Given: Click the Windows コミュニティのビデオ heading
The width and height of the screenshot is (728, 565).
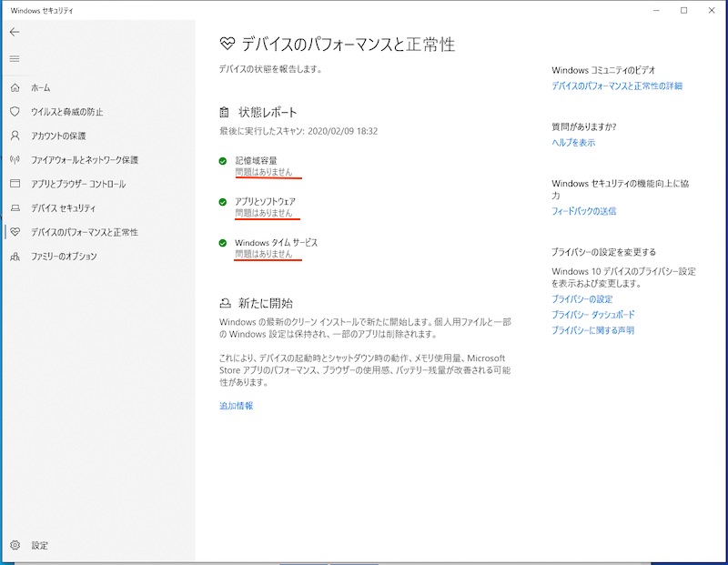Looking at the screenshot, I should click(603, 70).
